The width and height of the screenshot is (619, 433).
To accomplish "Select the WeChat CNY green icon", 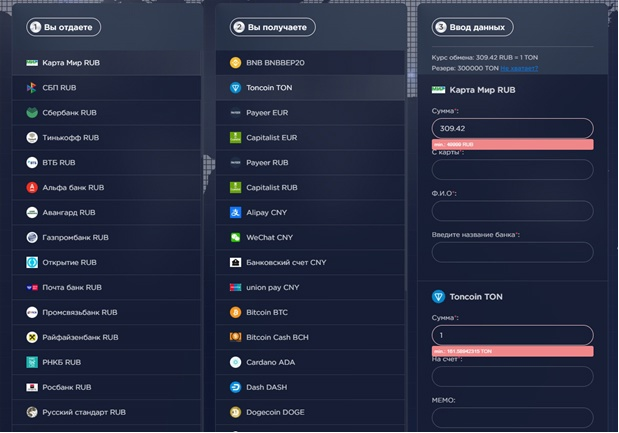I will (235, 237).
